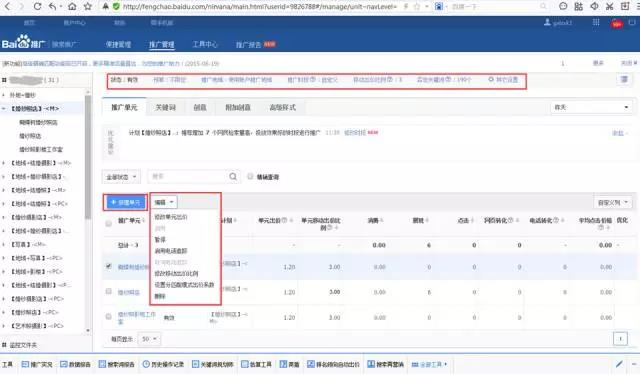Click the blue 新建单元 button
The image size is (640, 374).
click(x=125, y=202)
